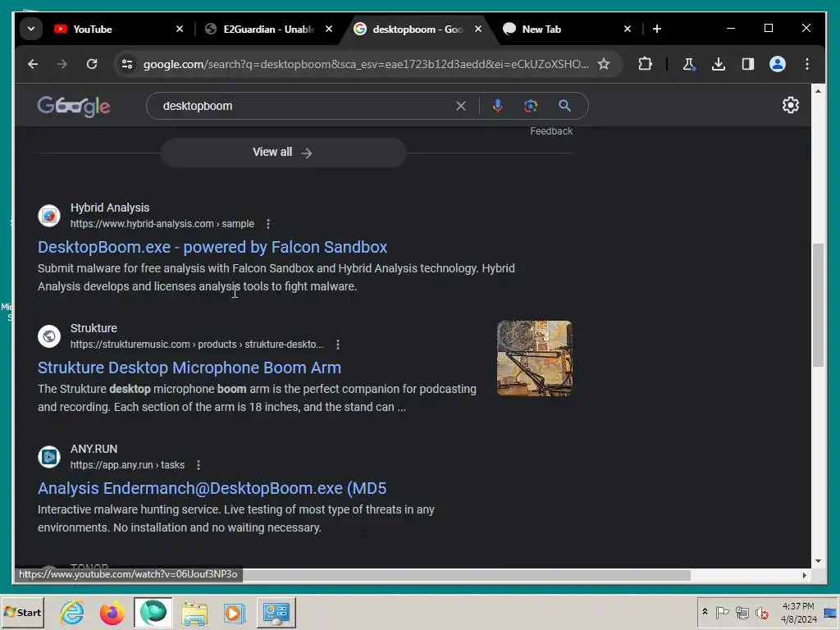Go back to previous page
840x630 pixels.
pyautogui.click(x=33, y=64)
